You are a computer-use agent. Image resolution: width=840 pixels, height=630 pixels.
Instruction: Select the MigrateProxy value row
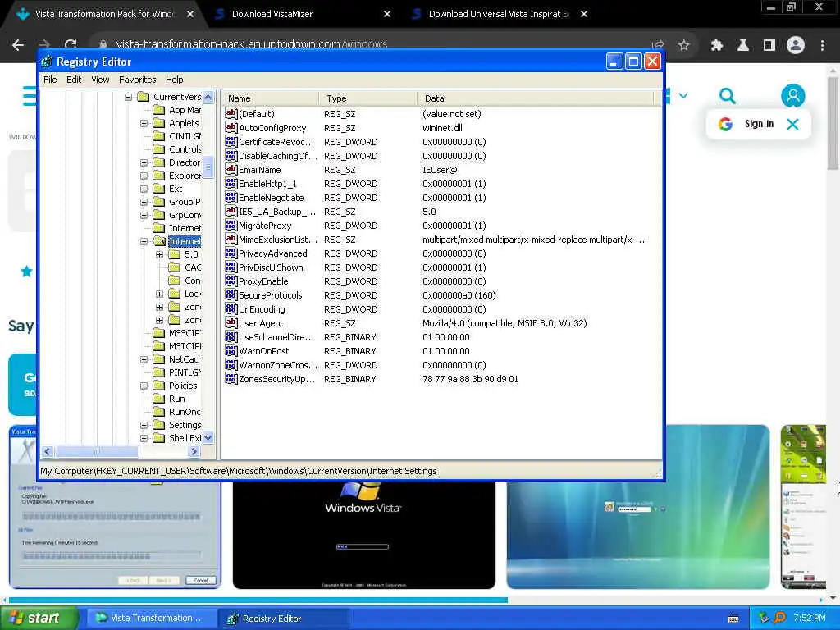(441, 226)
